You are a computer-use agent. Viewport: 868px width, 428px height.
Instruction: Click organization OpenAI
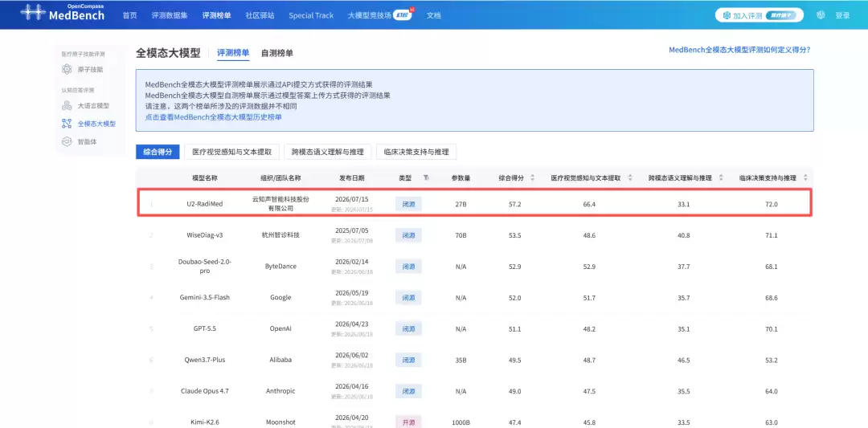[280, 328]
